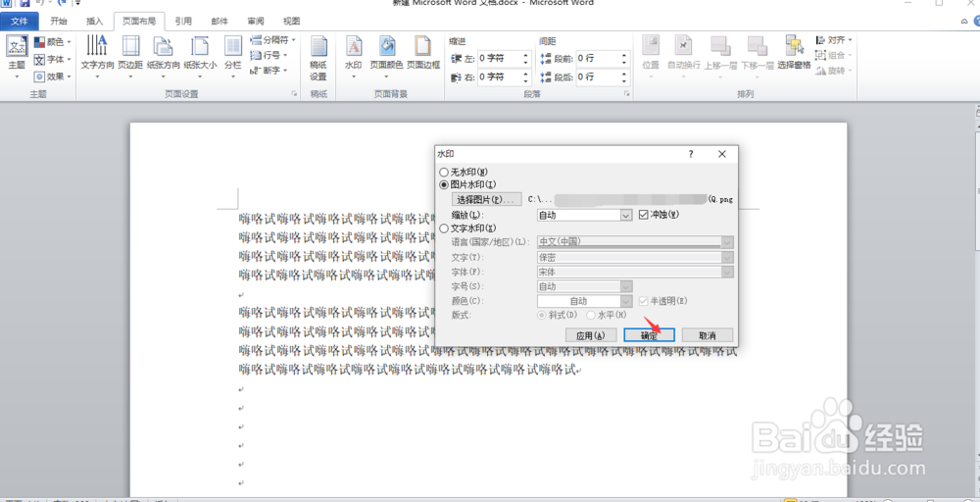Select Picture watermark (图片水印) radio
The width and height of the screenshot is (980, 502).
444,184
